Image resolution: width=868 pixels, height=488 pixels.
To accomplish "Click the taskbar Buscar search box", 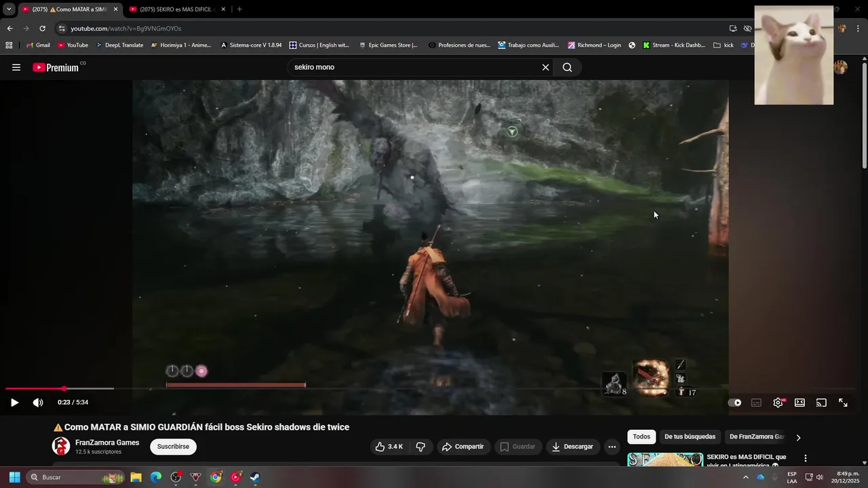I will [x=77, y=477].
